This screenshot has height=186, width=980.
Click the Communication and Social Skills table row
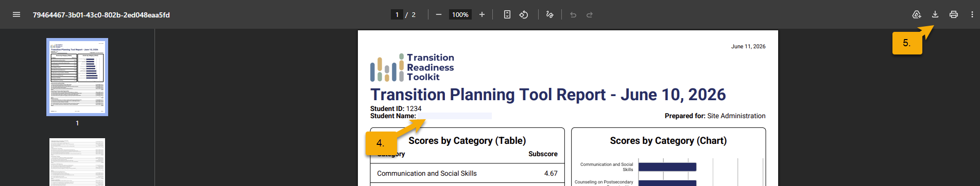(x=468, y=173)
